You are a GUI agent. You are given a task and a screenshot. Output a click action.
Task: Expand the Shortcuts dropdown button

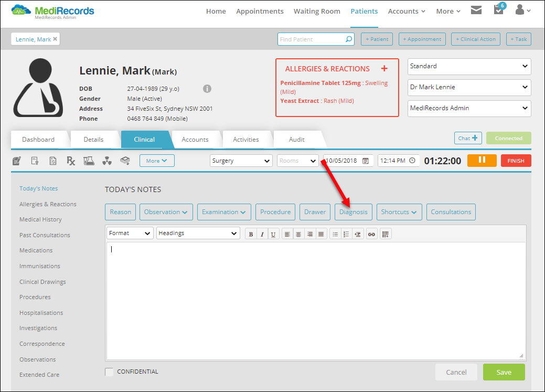(x=399, y=212)
